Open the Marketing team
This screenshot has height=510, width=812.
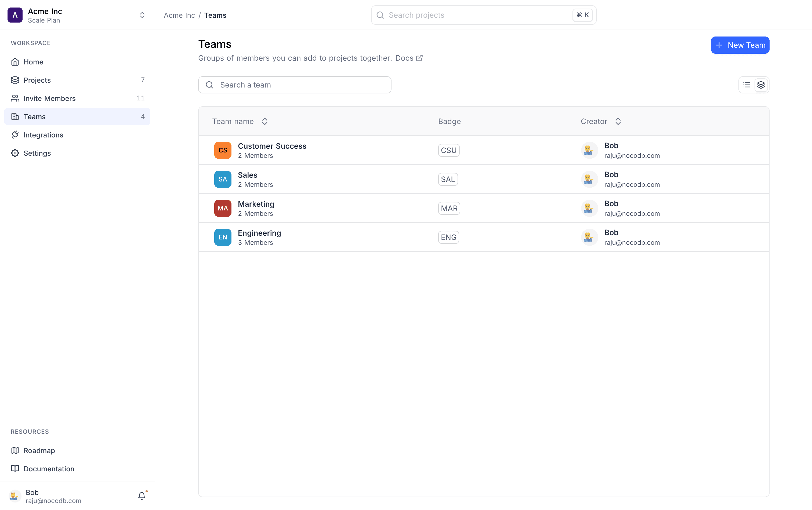pos(484,208)
